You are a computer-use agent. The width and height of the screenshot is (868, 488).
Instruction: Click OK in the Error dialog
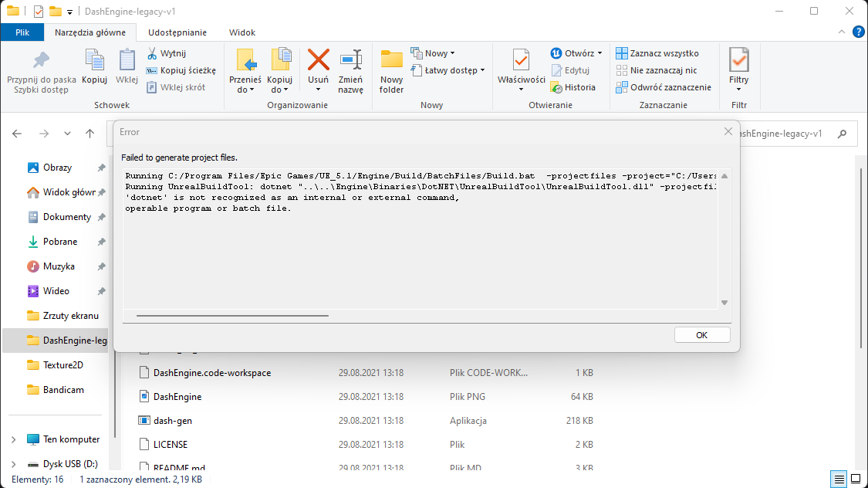(702, 335)
